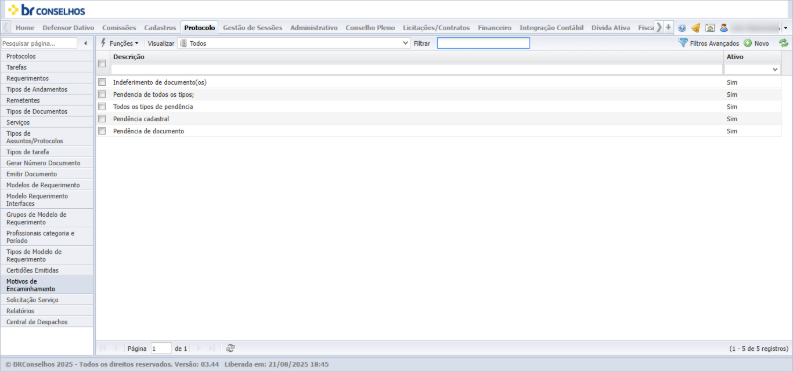Check the Pendencia de todos os tipos row
The image size is (793, 372).
tap(102, 94)
